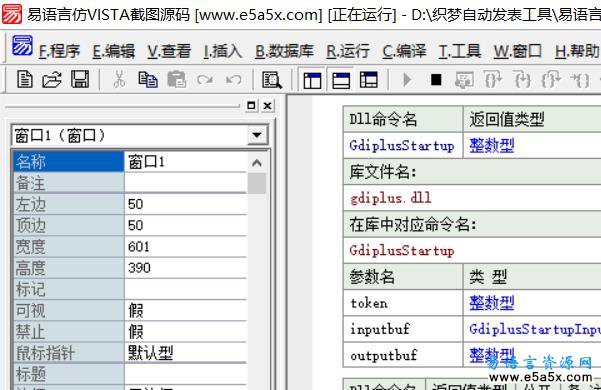Click the Undo arrow icon
This screenshot has height=390, width=601.
pyautogui.click(x=233, y=80)
